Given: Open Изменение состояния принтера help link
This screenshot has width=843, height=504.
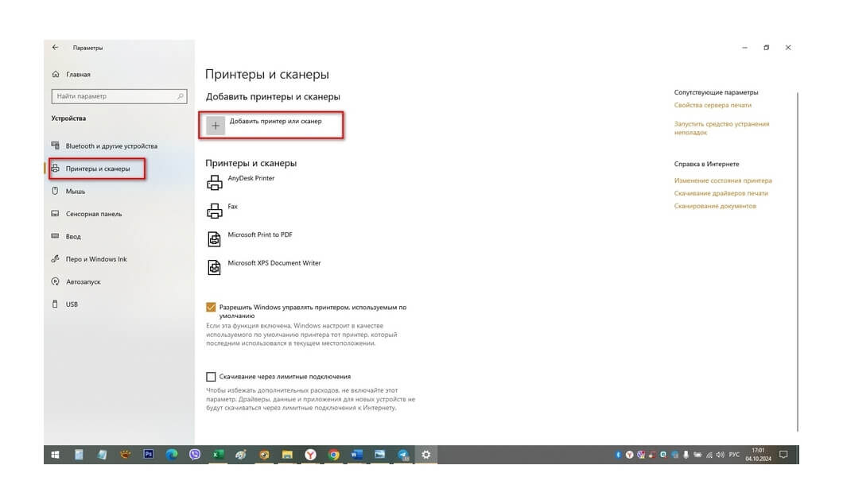Looking at the screenshot, I should tap(723, 180).
